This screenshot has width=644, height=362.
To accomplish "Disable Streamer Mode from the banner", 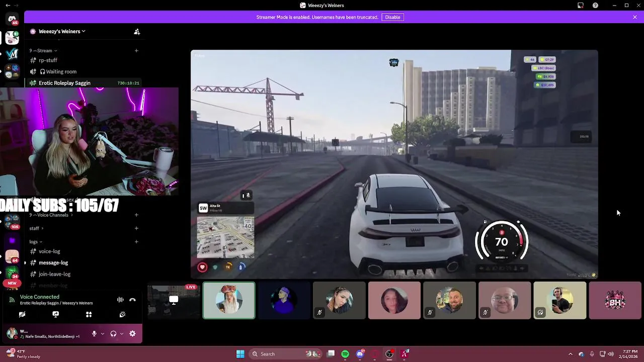I will pyautogui.click(x=392, y=17).
